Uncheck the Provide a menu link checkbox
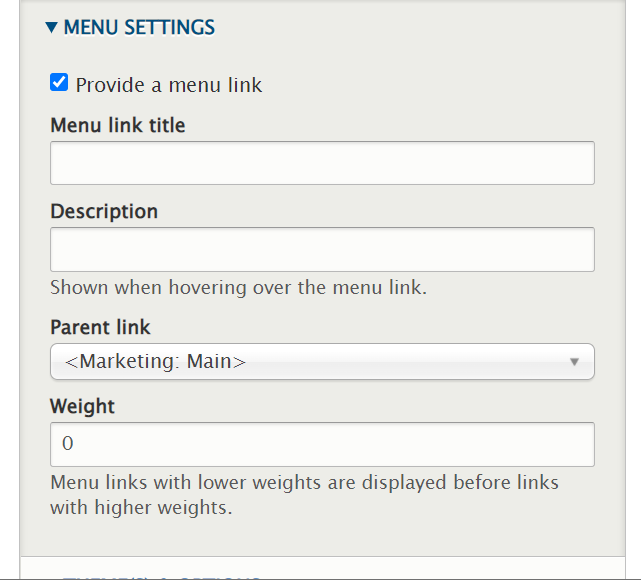This screenshot has width=641, height=580. click(59, 83)
